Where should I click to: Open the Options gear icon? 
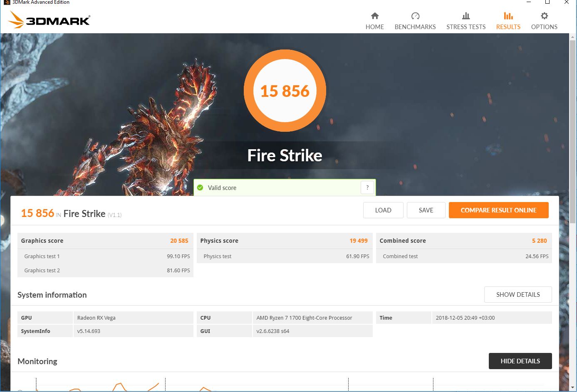(x=544, y=16)
